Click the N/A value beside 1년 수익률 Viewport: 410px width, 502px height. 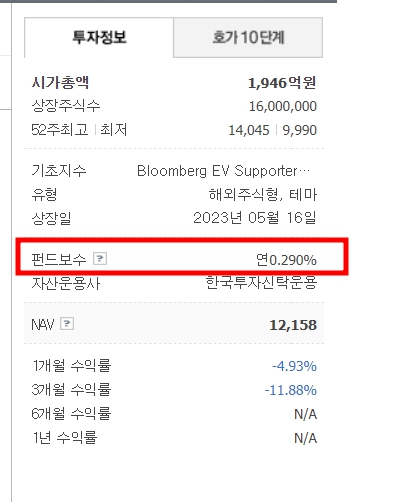[x=305, y=438]
